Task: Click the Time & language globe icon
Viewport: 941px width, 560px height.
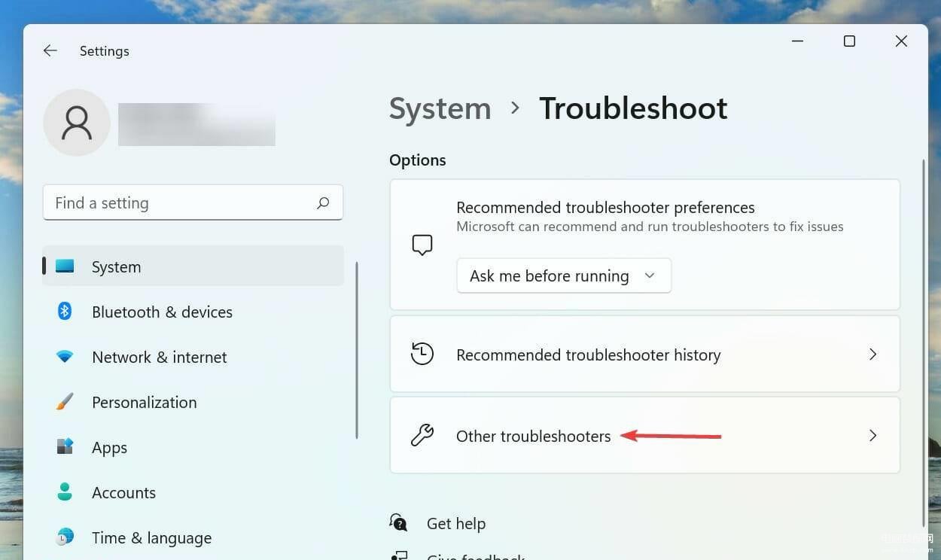Action: pos(65,537)
